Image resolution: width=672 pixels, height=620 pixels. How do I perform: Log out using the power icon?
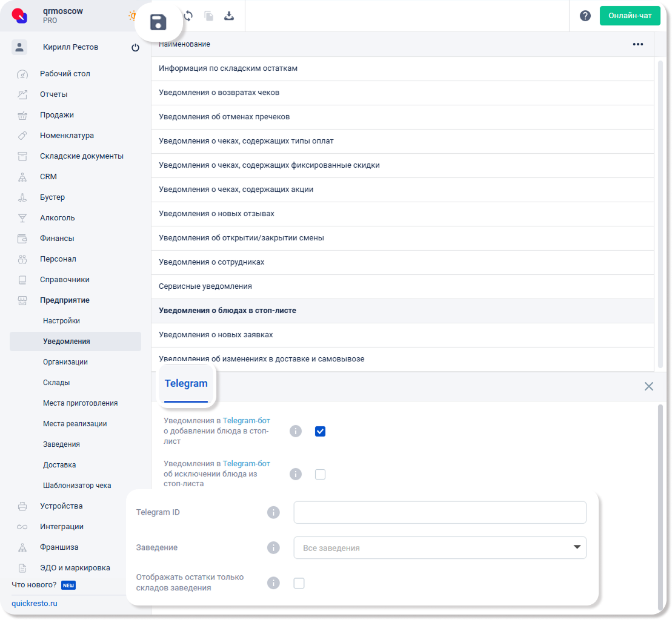click(135, 48)
